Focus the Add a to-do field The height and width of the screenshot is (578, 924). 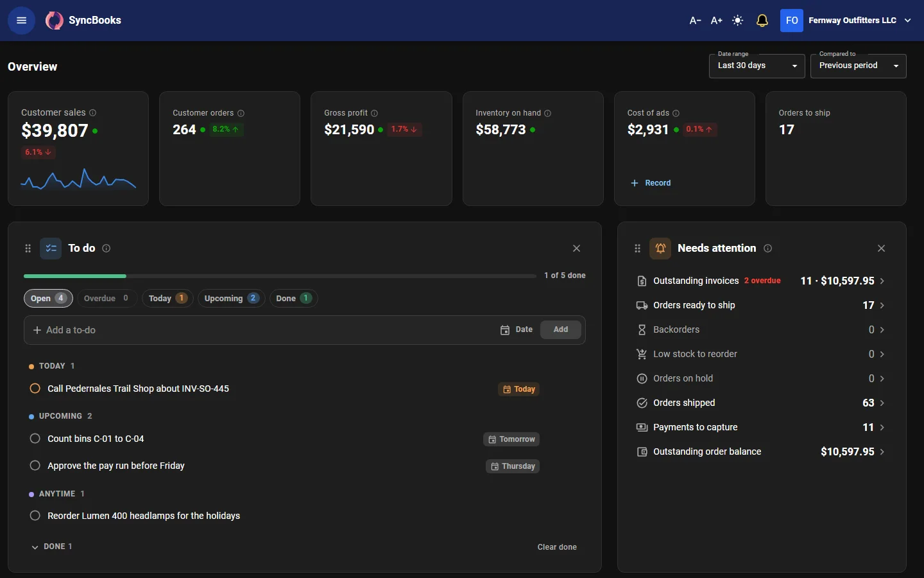263,330
